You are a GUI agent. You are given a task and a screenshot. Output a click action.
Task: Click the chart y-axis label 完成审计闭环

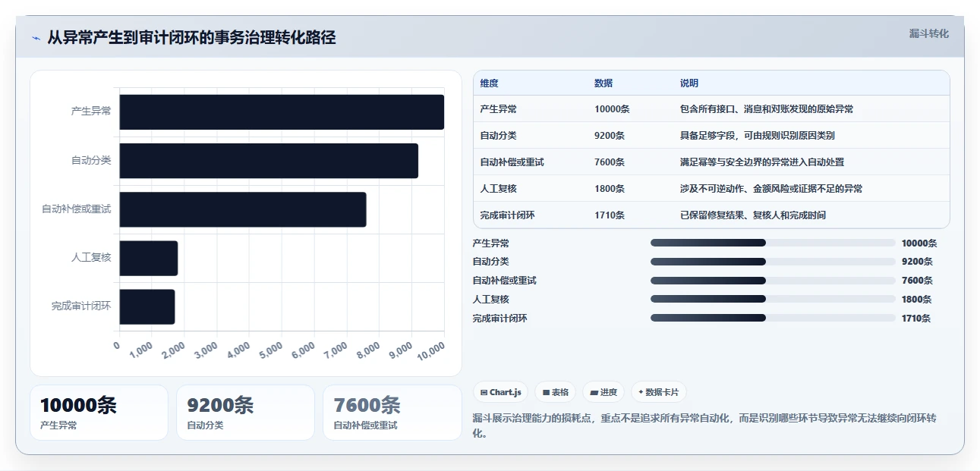pos(81,306)
